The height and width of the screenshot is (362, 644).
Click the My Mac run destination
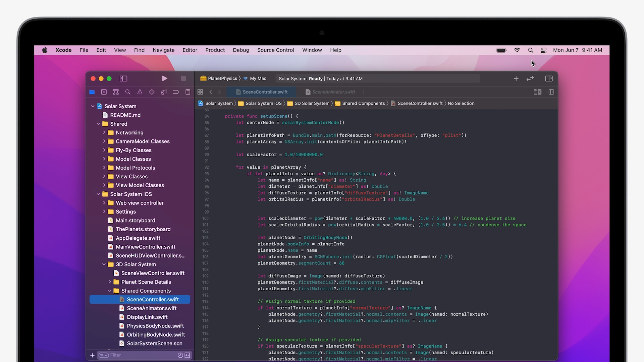coord(258,78)
